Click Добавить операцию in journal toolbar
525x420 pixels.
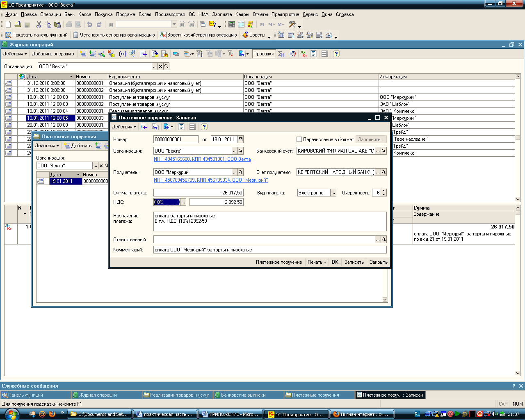(53, 54)
